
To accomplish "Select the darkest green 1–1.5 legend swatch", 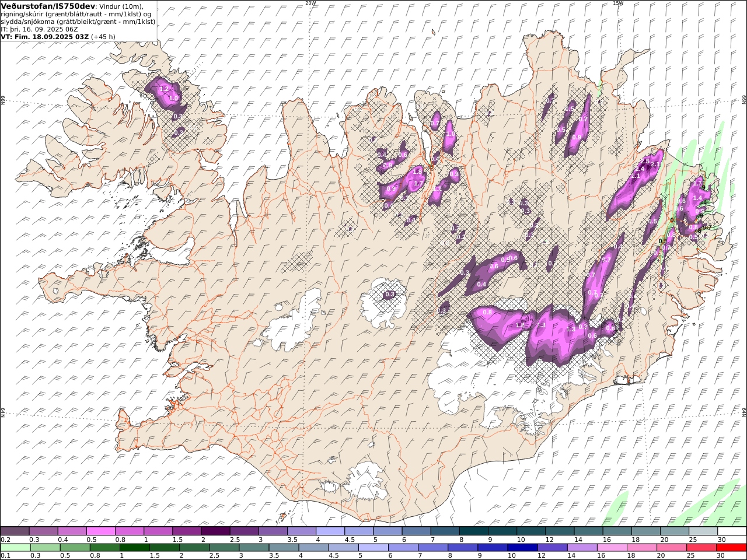I will pyautogui.click(x=135, y=548).
